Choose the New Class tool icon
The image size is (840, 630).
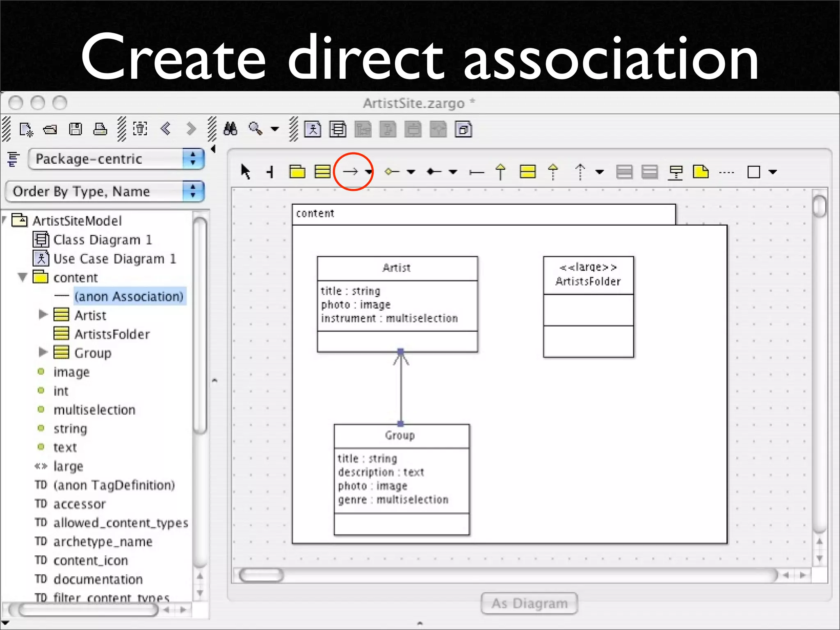(322, 171)
